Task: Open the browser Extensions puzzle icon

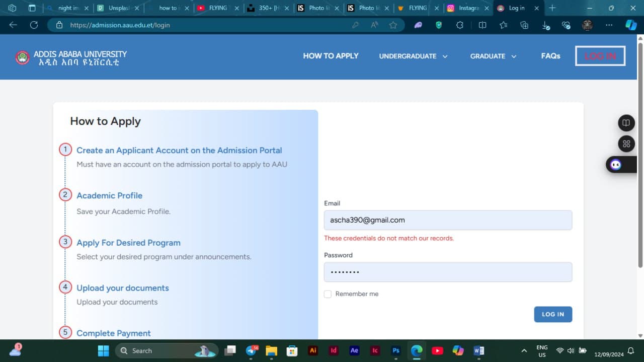Action: coord(459,25)
